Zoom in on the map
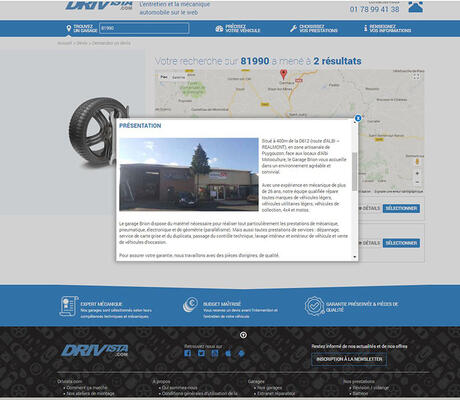Viewport: 460px width, 400px height. click(417, 173)
